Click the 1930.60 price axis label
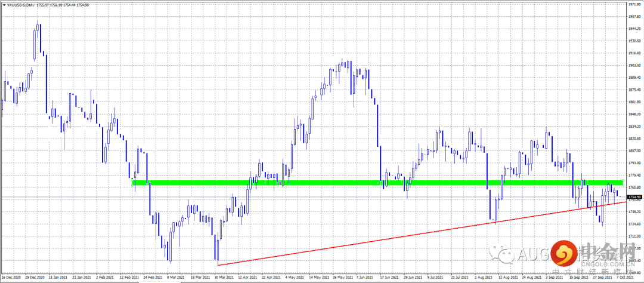Screen dimensions: 644x283 tap(634, 41)
